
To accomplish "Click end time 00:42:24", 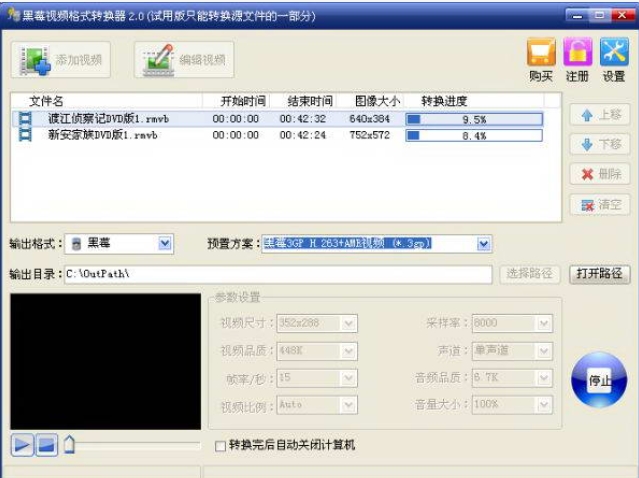I will [303, 135].
